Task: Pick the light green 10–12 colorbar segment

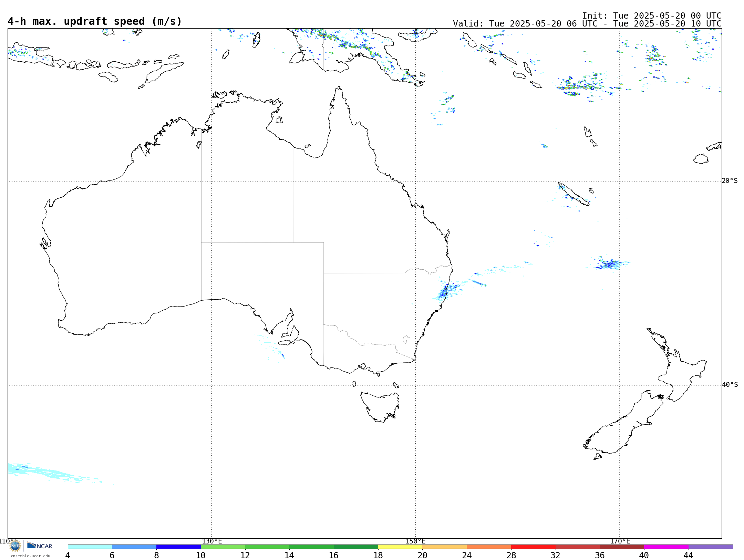Action: click(223, 547)
